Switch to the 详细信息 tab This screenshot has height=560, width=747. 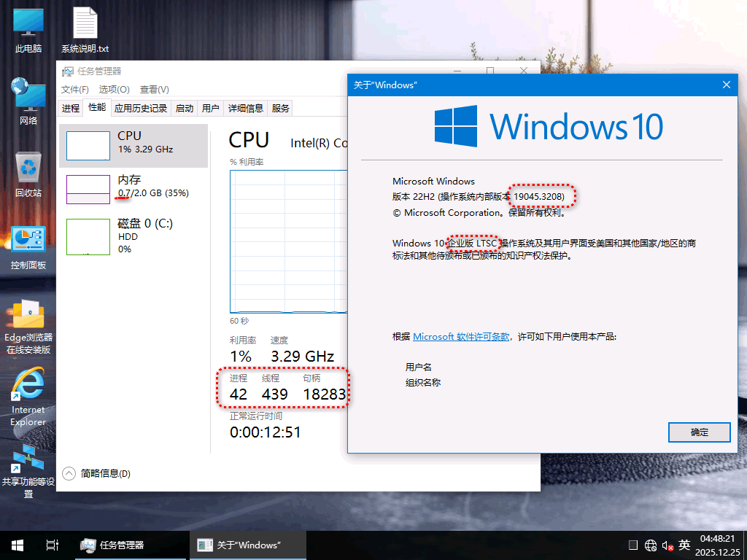coord(246,108)
